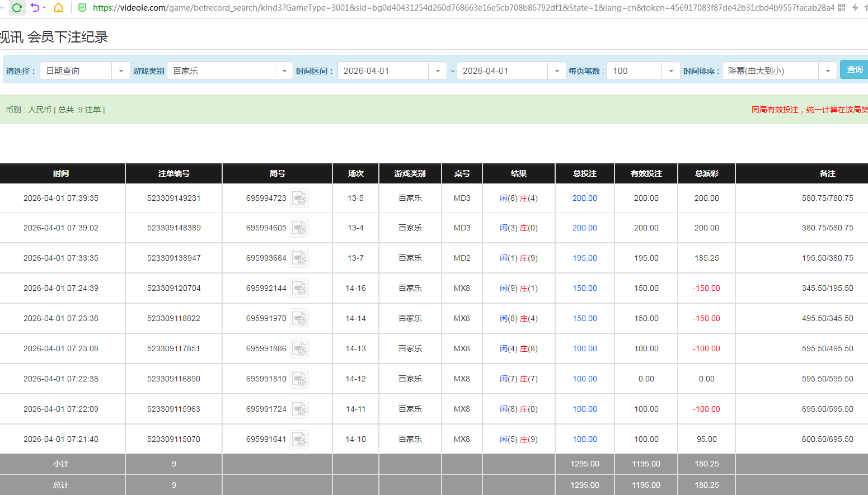Open the 每页笔数 100 dropdown
The height and width of the screenshot is (495, 868).
click(x=670, y=71)
